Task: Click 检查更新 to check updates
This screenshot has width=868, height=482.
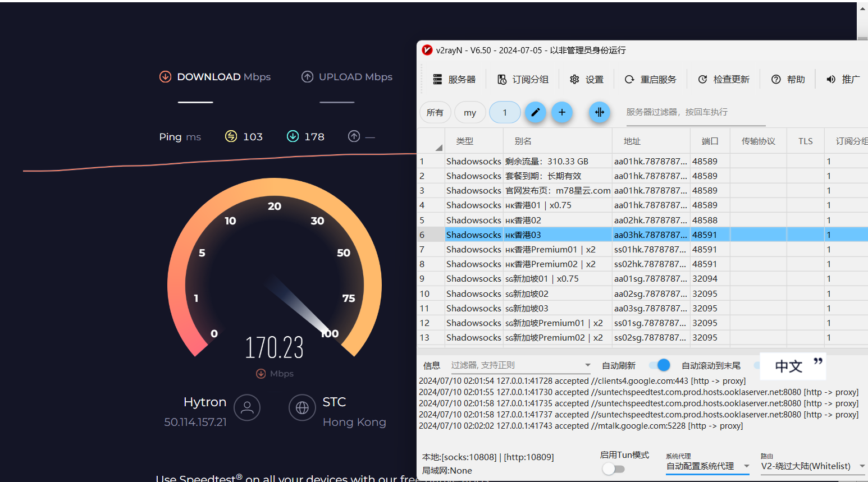Action: (723, 80)
